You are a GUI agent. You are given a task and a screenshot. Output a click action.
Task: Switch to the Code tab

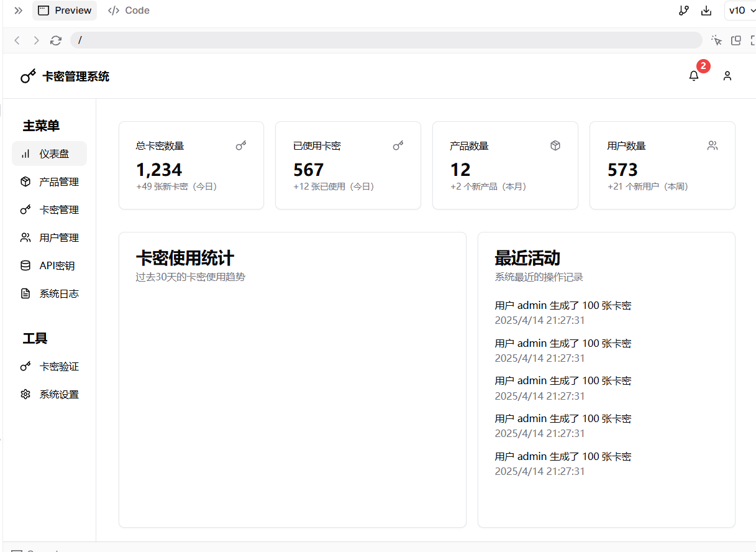(129, 11)
